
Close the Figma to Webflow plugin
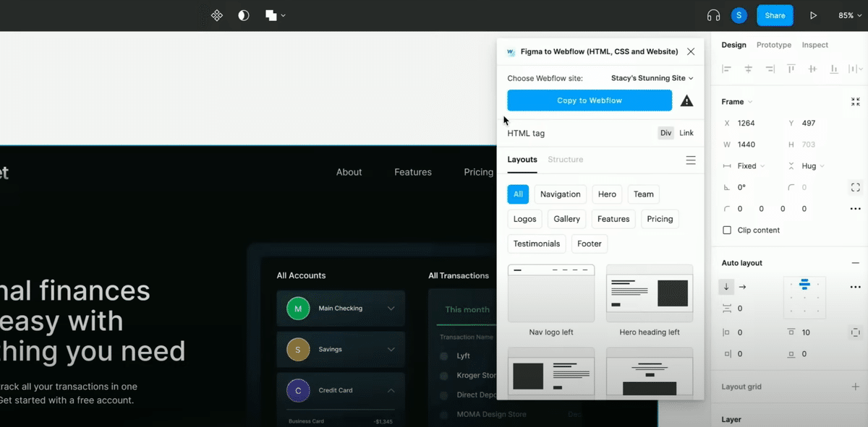pyautogui.click(x=691, y=52)
